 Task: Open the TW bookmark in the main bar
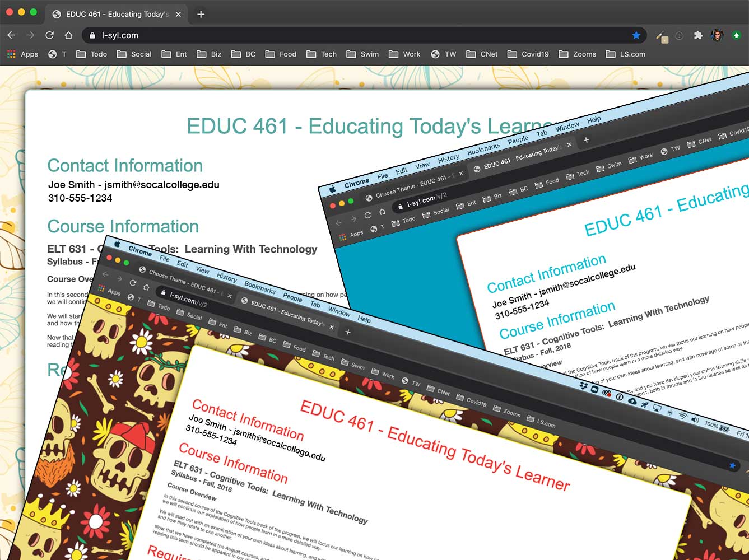click(444, 54)
